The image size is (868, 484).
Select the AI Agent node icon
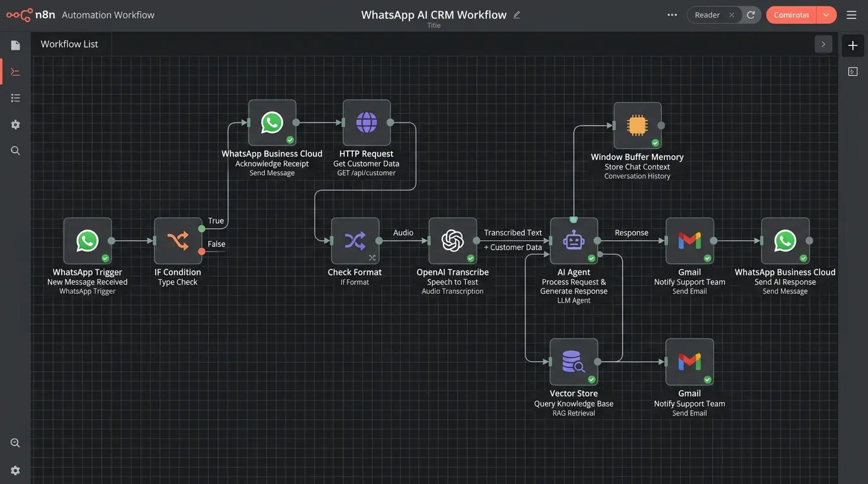573,239
